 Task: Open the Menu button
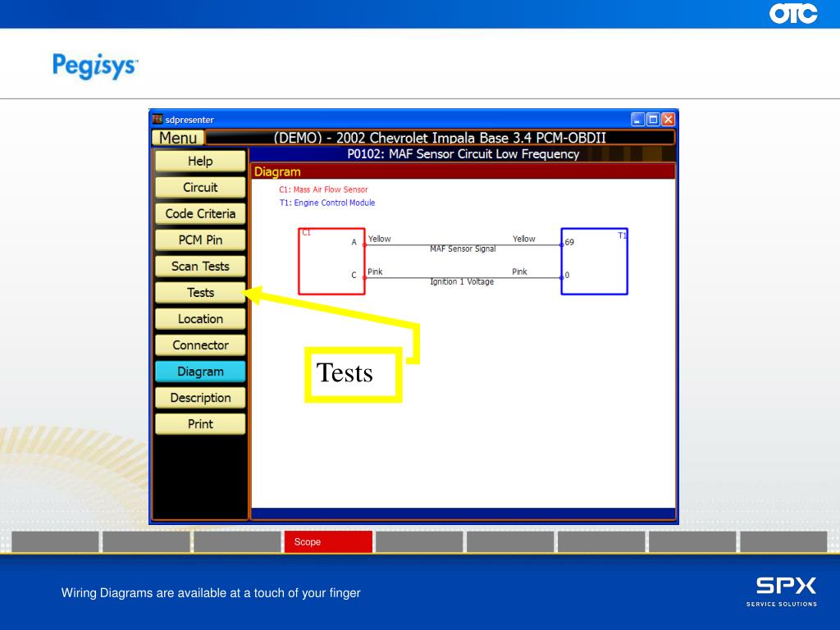(x=178, y=138)
